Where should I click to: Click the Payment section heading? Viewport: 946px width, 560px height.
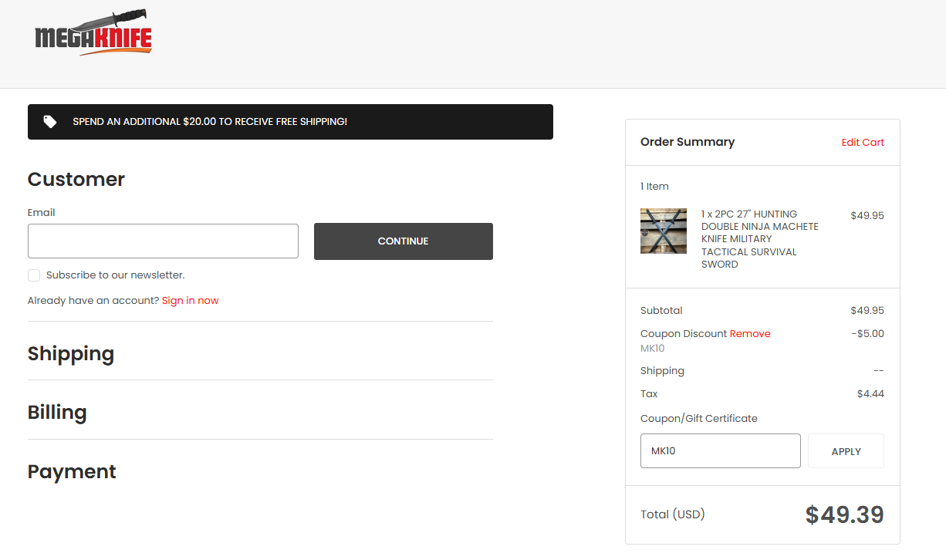coord(72,472)
